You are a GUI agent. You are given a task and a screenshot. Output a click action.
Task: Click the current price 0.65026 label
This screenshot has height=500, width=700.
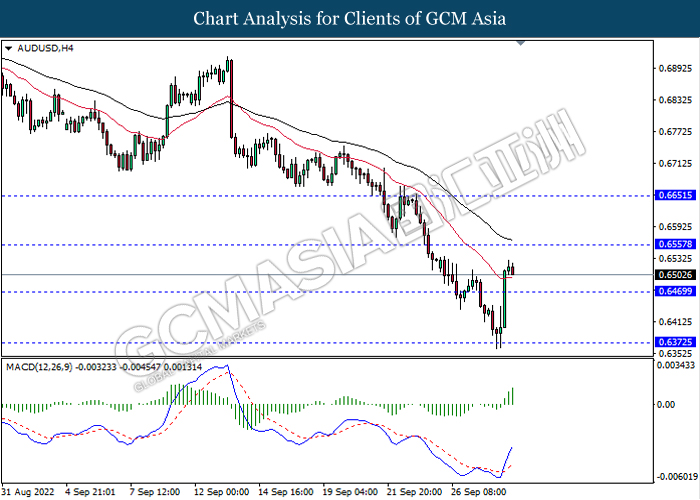pos(675,275)
